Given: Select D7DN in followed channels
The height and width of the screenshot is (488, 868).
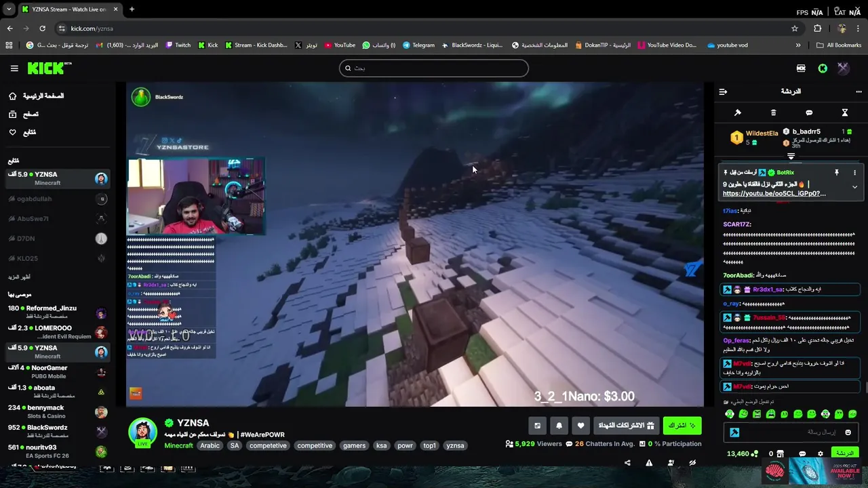Looking at the screenshot, I should pyautogui.click(x=57, y=239).
